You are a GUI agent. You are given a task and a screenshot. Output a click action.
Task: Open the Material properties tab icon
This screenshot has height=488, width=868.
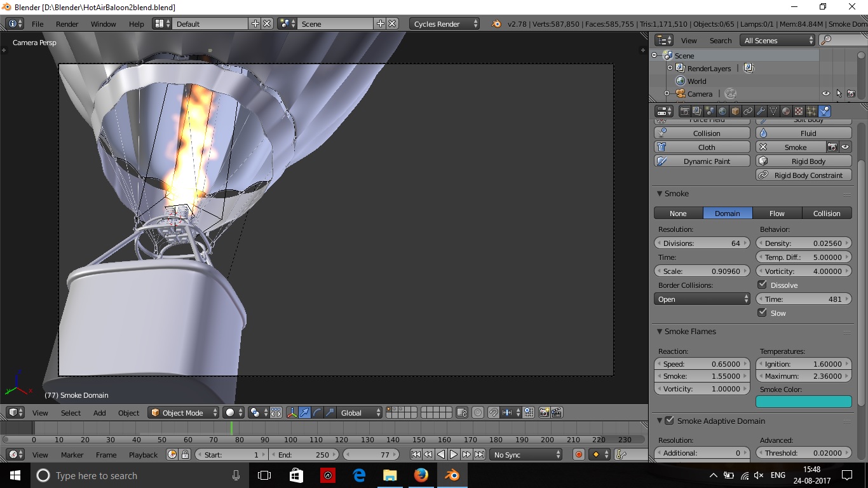click(786, 111)
